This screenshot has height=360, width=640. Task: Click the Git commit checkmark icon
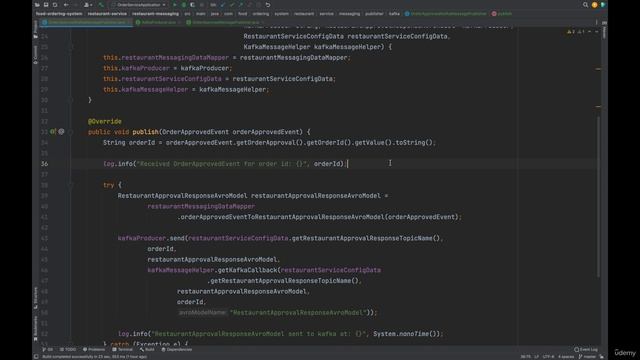231,5
